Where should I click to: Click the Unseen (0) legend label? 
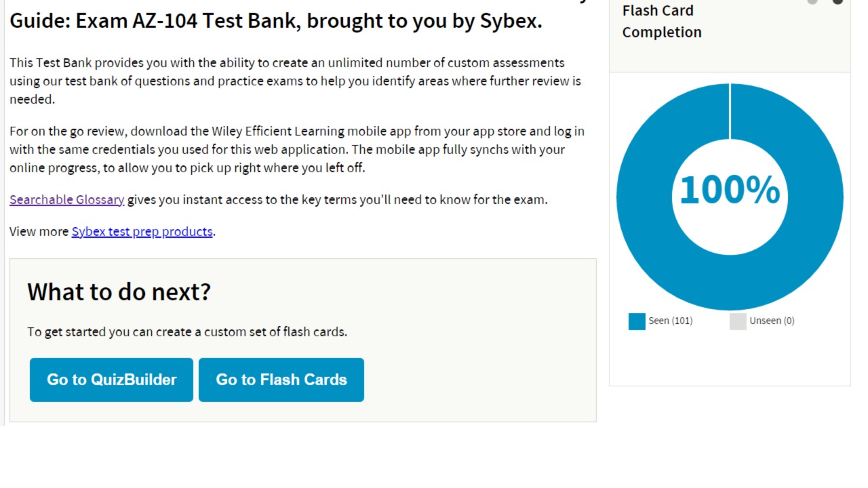pyautogui.click(x=772, y=321)
